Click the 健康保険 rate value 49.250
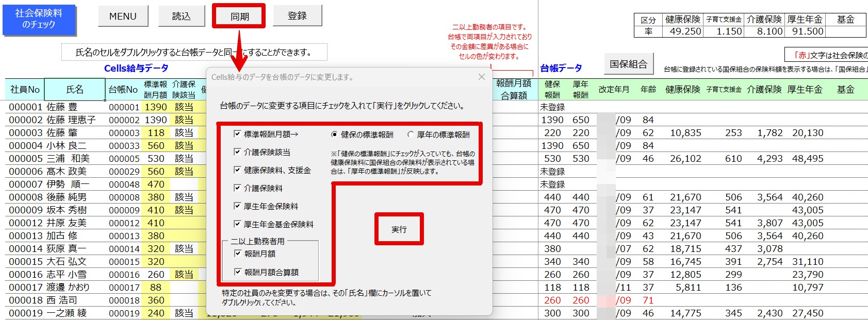Viewport: 868px width, 320px height. [685, 31]
